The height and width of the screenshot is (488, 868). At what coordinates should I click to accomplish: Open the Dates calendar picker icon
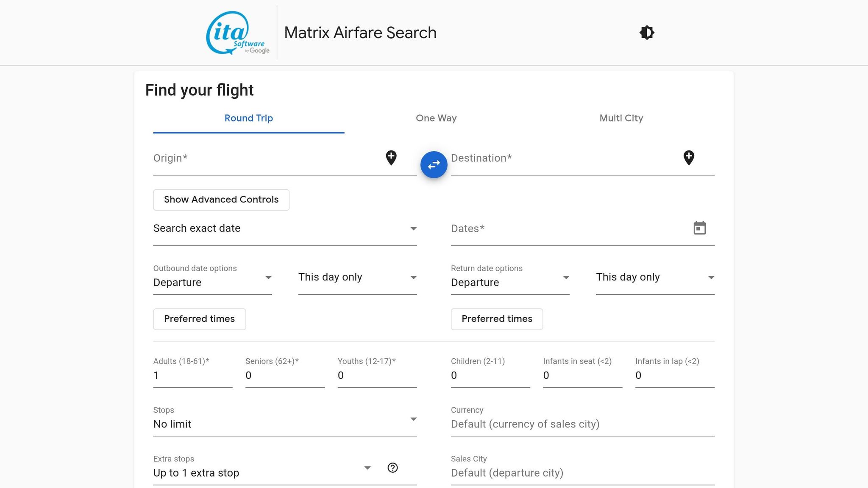point(699,228)
